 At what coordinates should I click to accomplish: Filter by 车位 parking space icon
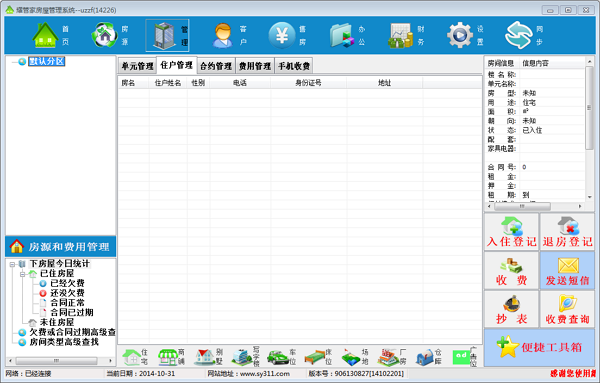click(282, 357)
